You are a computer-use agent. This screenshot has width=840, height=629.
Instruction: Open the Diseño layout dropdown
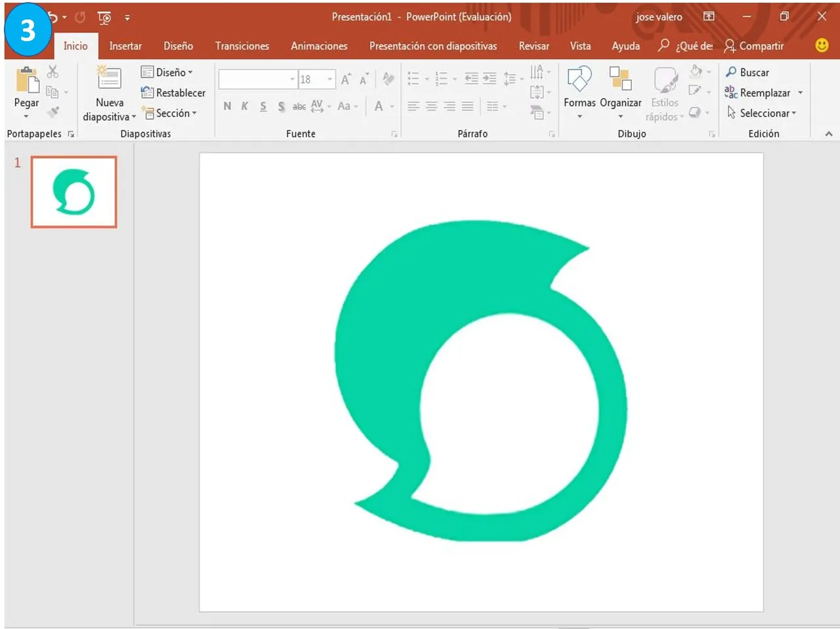167,72
